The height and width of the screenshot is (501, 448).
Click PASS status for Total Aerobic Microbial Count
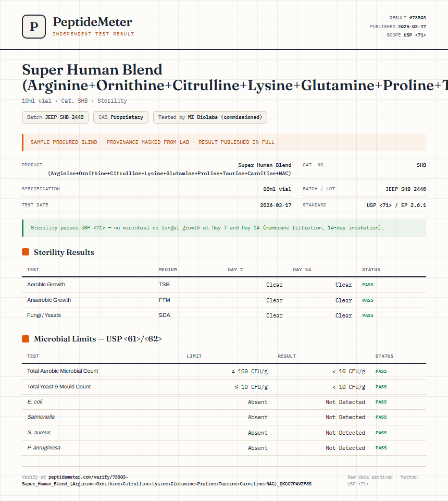pos(381,371)
